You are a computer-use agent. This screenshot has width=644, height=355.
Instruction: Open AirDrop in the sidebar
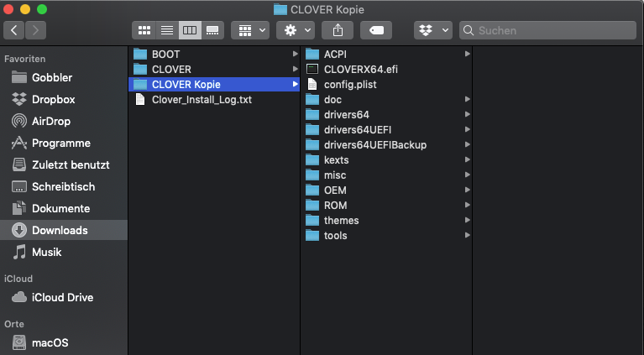(x=64, y=121)
